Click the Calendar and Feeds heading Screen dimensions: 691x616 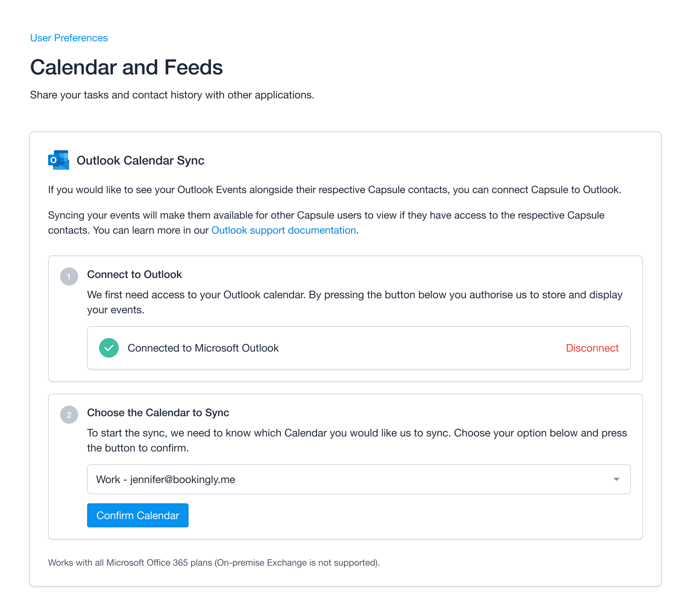pos(127,67)
